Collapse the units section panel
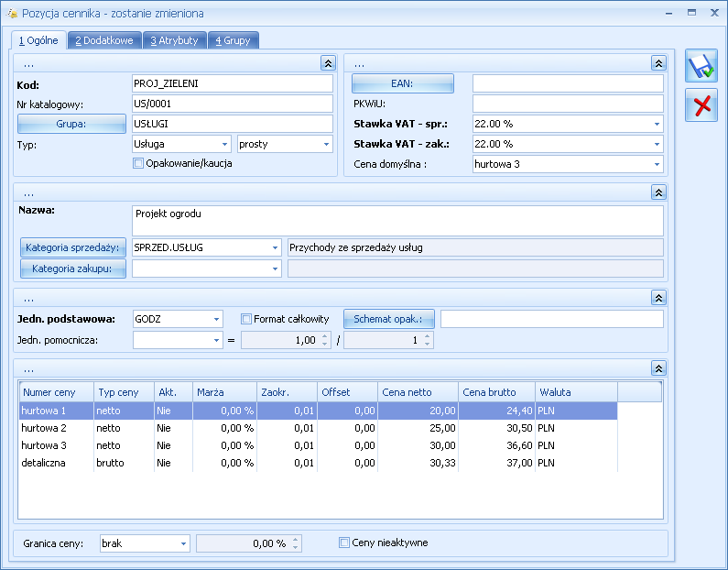 coord(658,298)
